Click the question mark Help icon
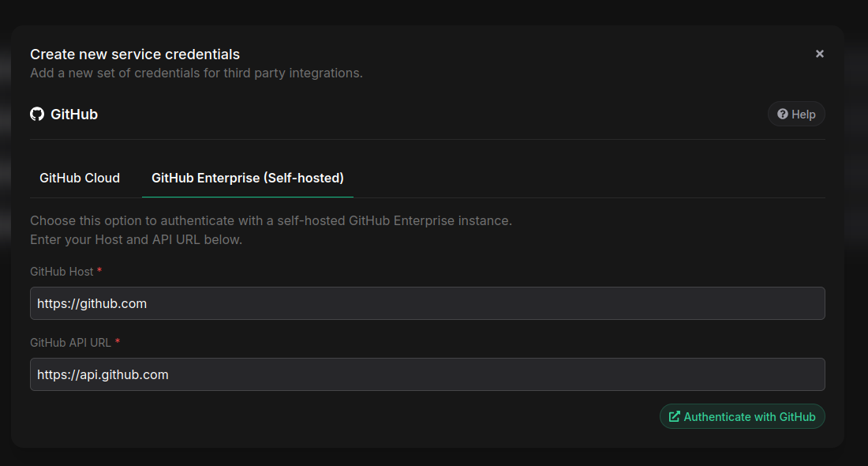This screenshot has width=868, height=466. pos(783,115)
